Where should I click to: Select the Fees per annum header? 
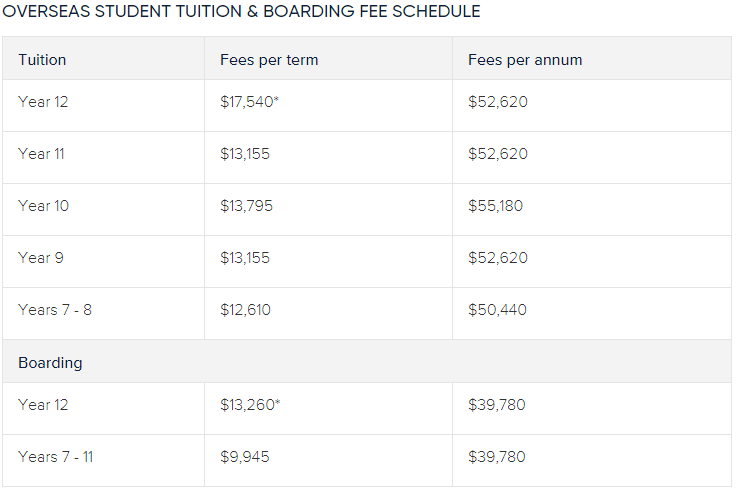(x=525, y=60)
